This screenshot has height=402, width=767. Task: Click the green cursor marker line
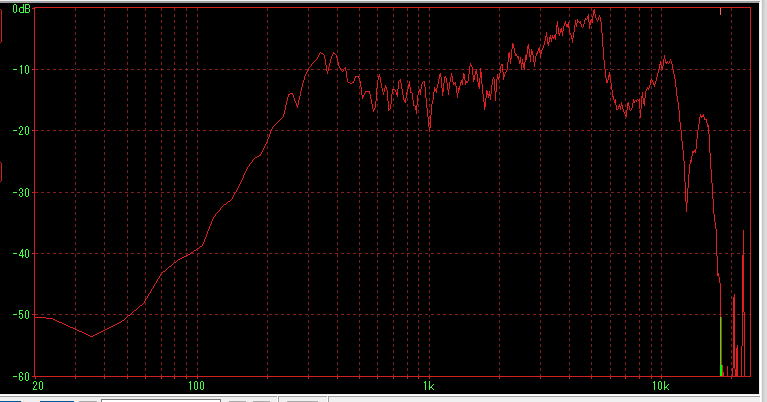tap(721, 346)
